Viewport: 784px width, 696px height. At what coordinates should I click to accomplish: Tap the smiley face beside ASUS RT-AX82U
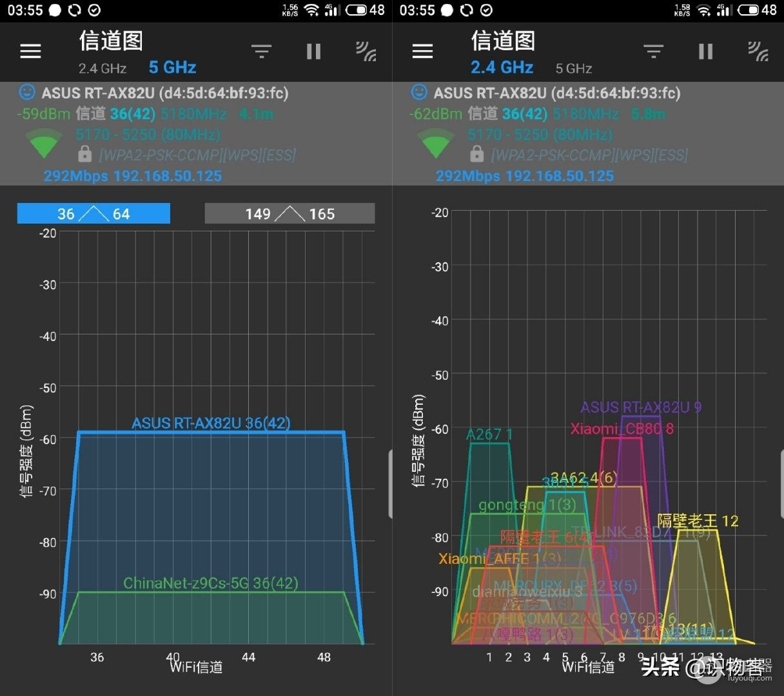[26, 92]
